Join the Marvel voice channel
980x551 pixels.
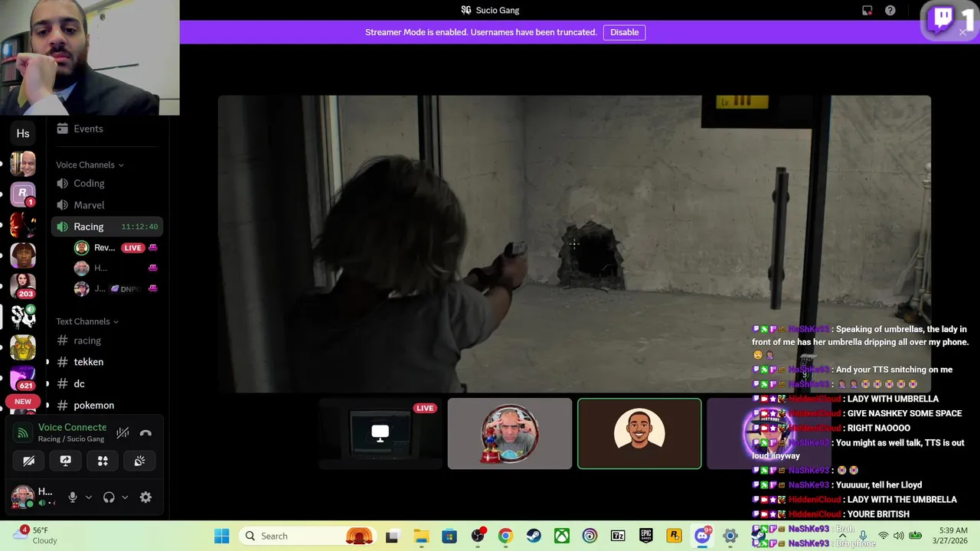tap(107, 205)
